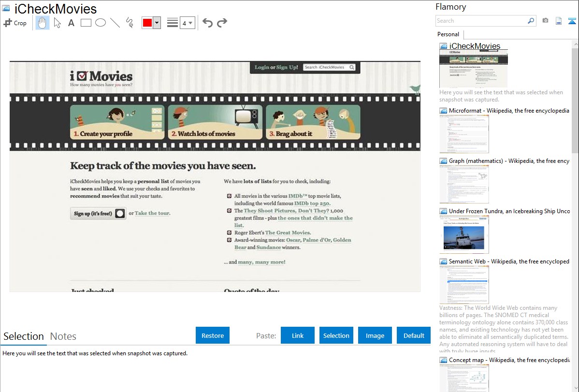Click the icon beside Under Frozen Tundra entry

point(443,211)
